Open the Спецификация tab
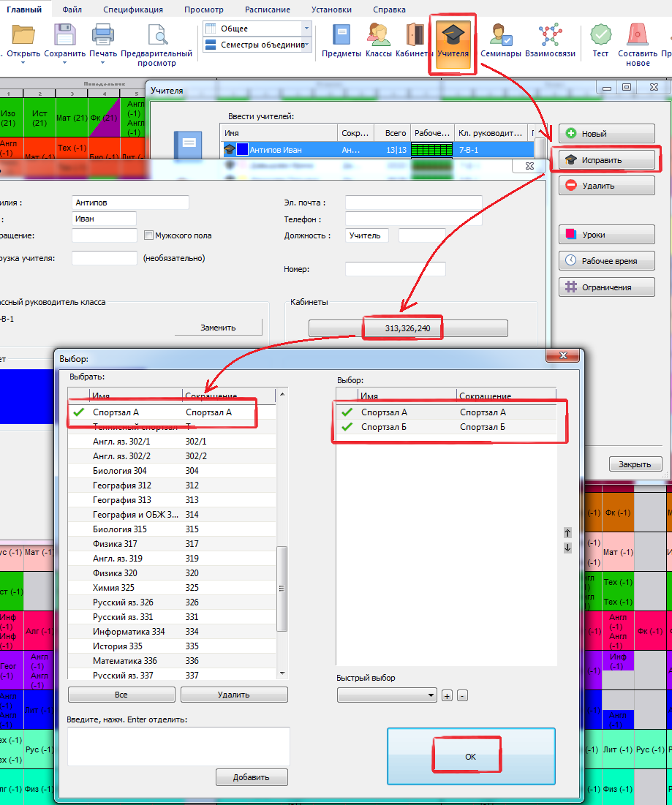Viewport: 672px width, 805px height. (x=132, y=10)
